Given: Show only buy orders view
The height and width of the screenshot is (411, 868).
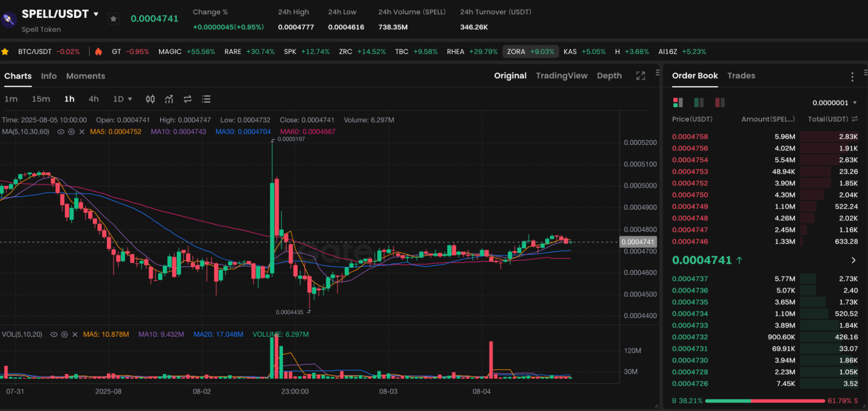Looking at the screenshot, I should coord(699,102).
